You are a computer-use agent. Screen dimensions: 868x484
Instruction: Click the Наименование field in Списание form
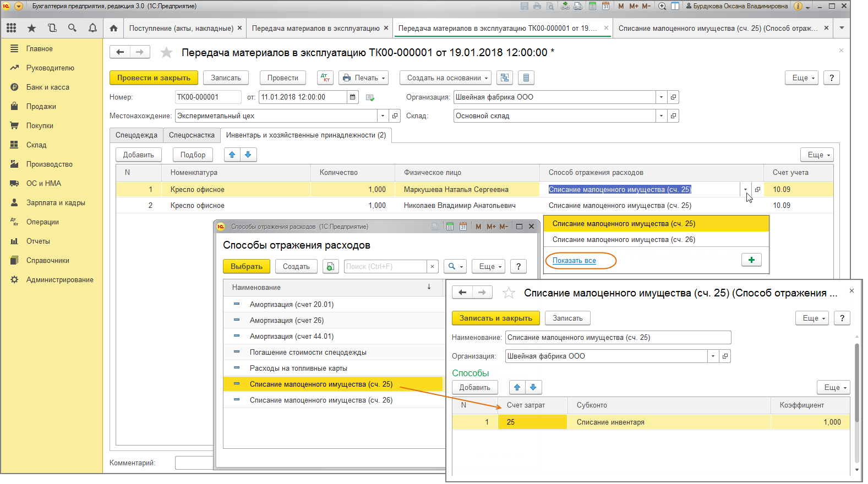pyautogui.click(x=618, y=338)
